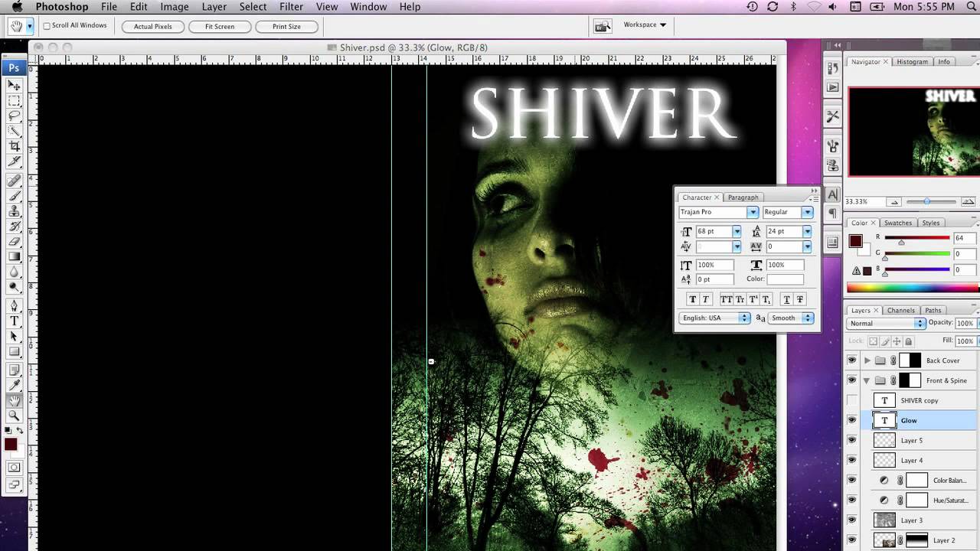The image size is (980, 551).
Task: Select the Rectangular Marquee tool
Action: pyautogui.click(x=14, y=101)
